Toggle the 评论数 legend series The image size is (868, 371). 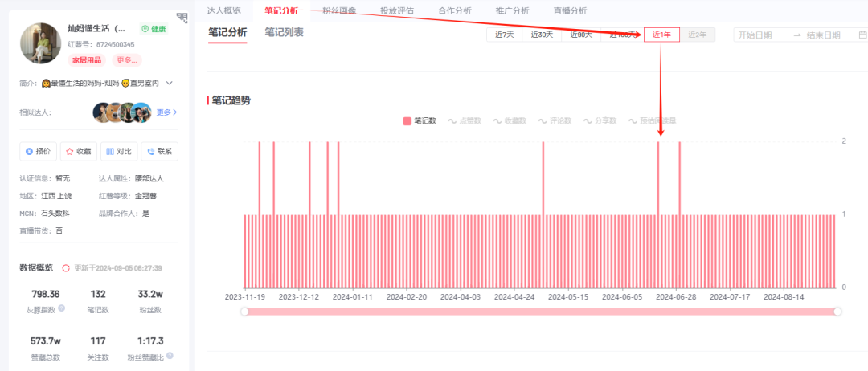pos(555,120)
